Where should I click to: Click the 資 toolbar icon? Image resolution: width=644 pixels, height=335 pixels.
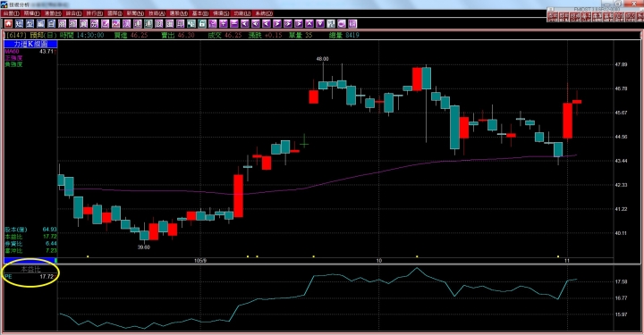pos(84,23)
